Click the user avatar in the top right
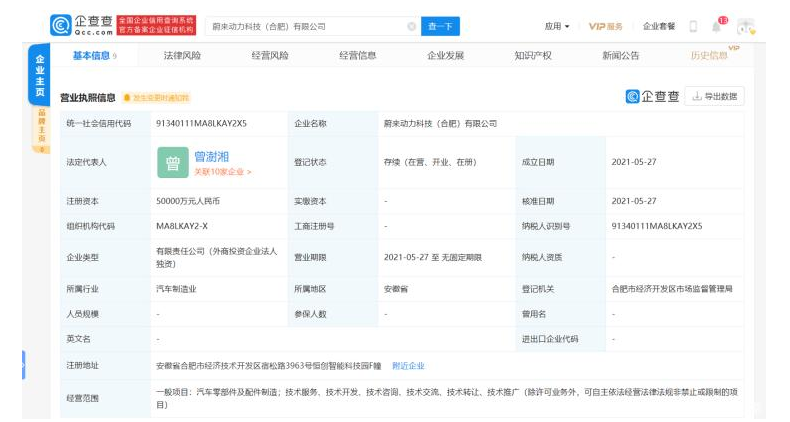 coord(745,26)
